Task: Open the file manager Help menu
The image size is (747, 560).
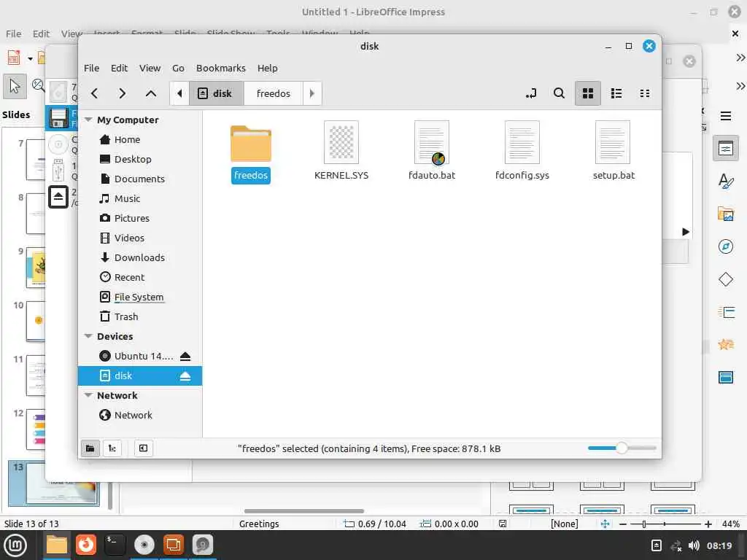Action: 267,68
